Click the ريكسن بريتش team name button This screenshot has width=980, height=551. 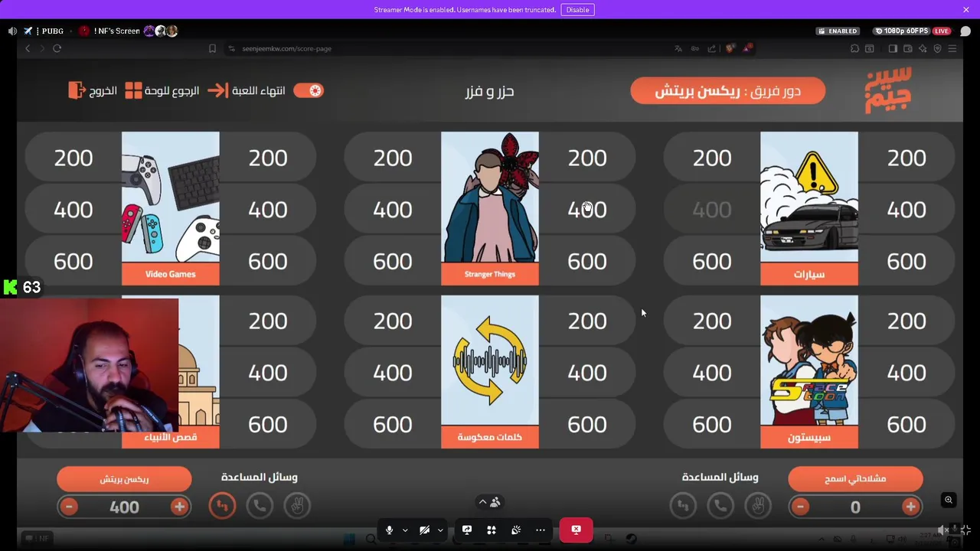pos(124,479)
